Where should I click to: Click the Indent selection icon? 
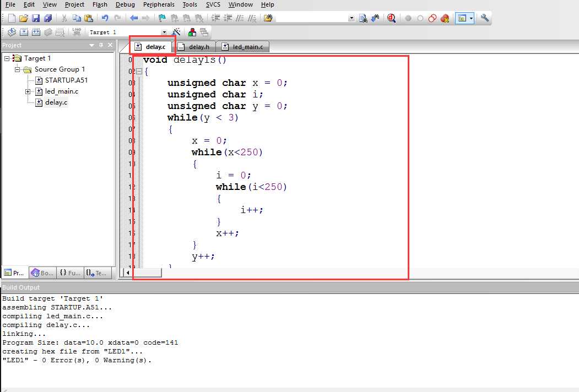[x=215, y=18]
